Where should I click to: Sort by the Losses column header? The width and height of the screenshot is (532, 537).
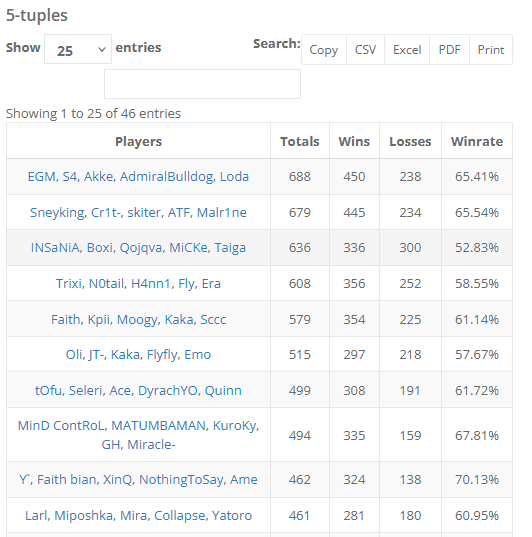coord(410,141)
